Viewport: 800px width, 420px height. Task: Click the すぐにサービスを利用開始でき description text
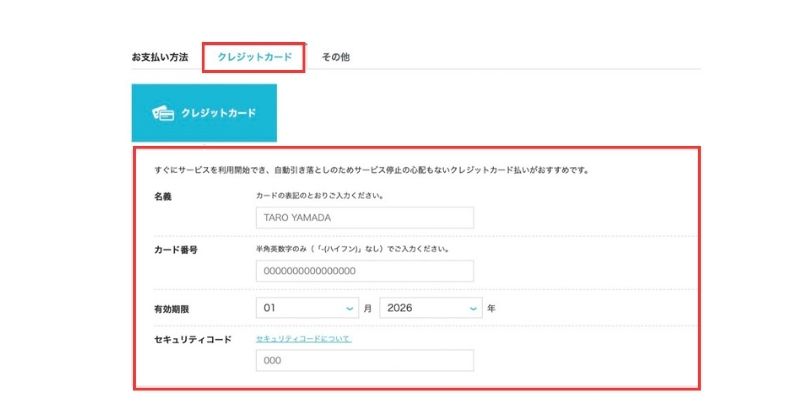point(372,170)
